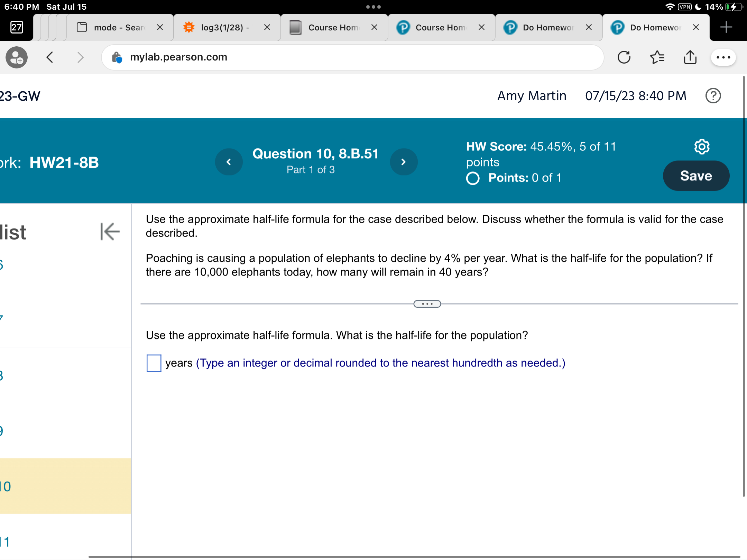Click the half-life years answer box

(154, 363)
